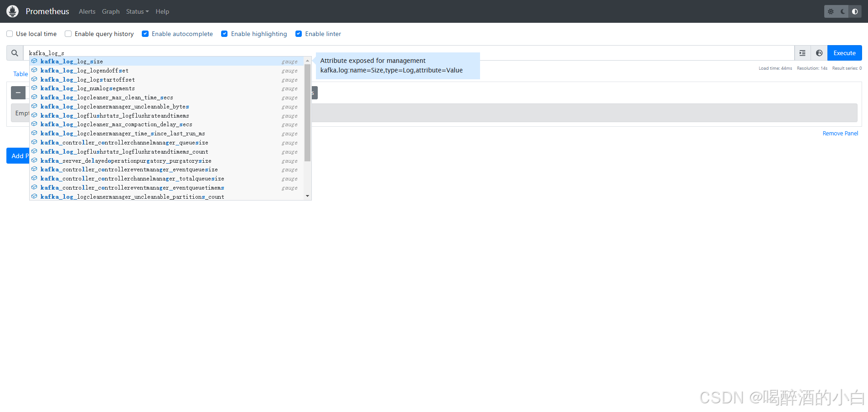Select kafka_log_log_logstartoffset suggestion
This screenshot has height=412, width=868.
167,79
